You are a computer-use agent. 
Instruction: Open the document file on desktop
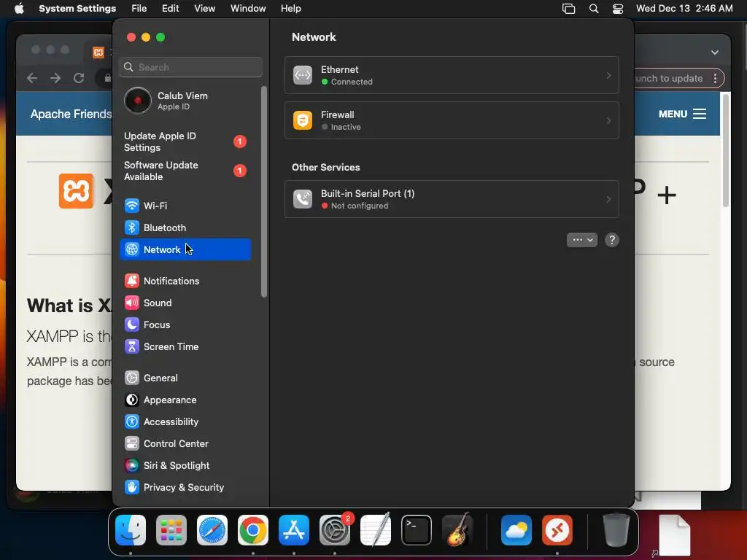pyautogui.click(x=675, y=535)
